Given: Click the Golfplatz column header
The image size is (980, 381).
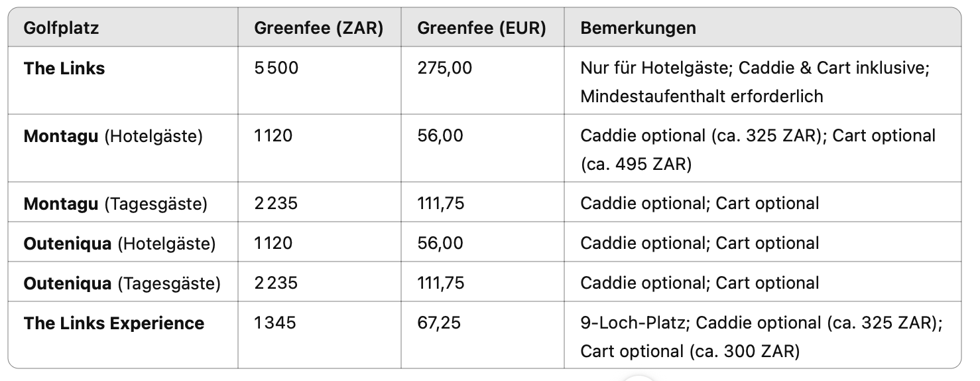Looking at the screenshot, I should 61,29.
